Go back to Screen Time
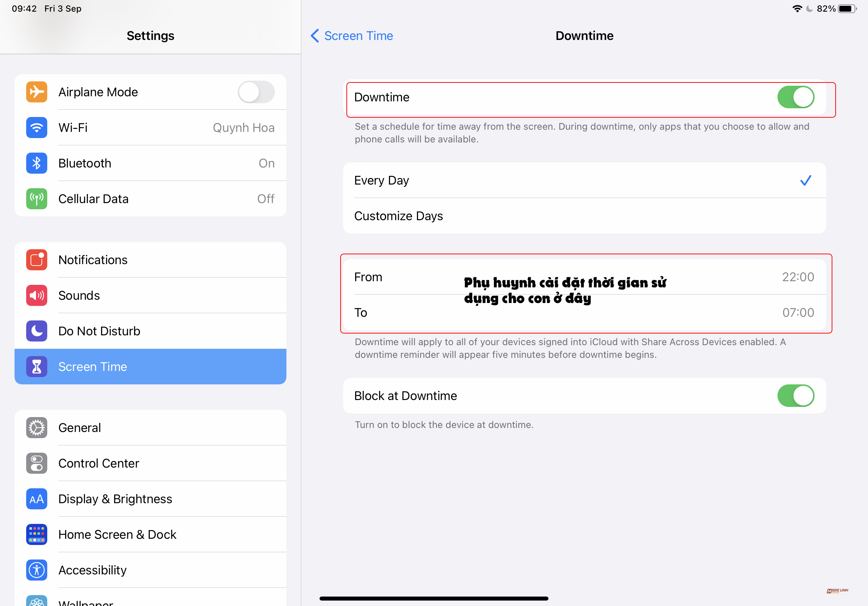Viewport: 868px width, 606px height. click(351, 36)
